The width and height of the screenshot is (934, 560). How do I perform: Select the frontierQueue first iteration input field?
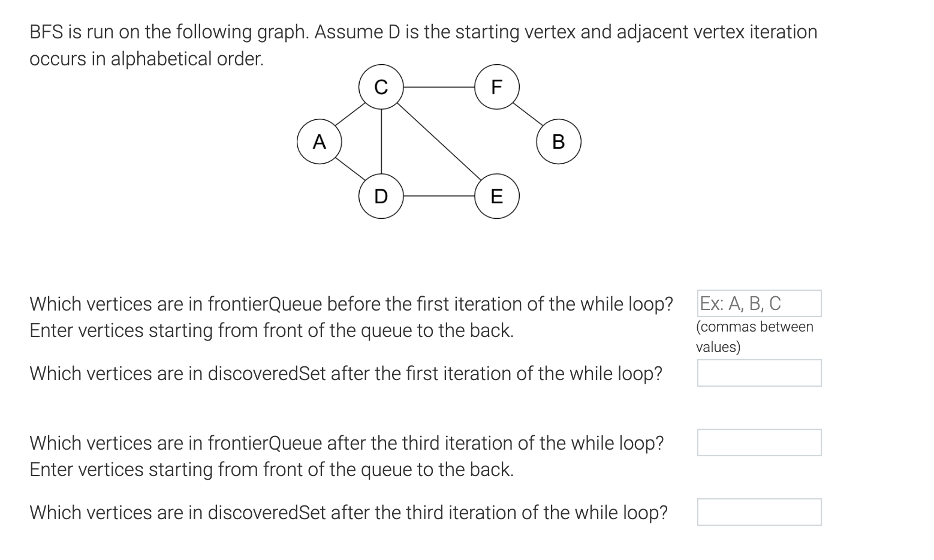(758, 303)
